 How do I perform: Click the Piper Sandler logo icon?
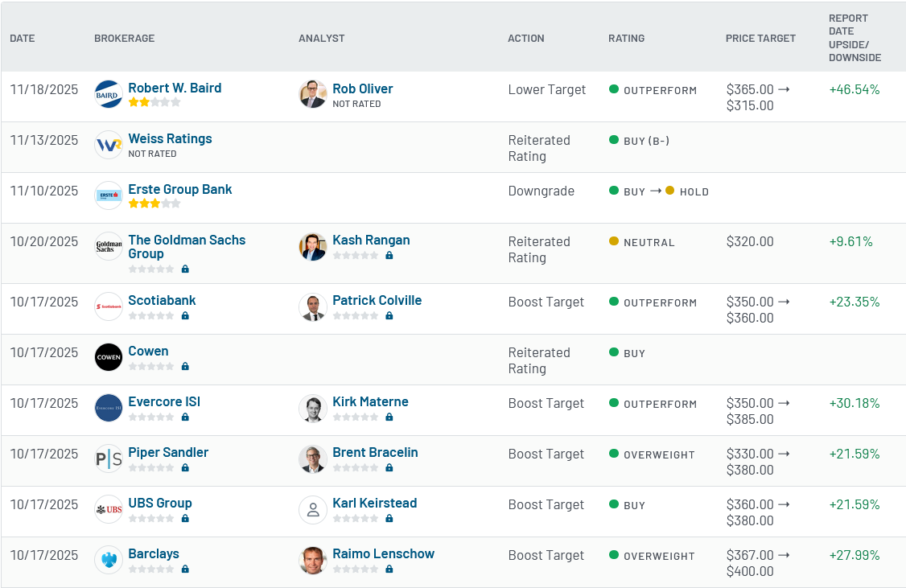(x=109, y=458)
